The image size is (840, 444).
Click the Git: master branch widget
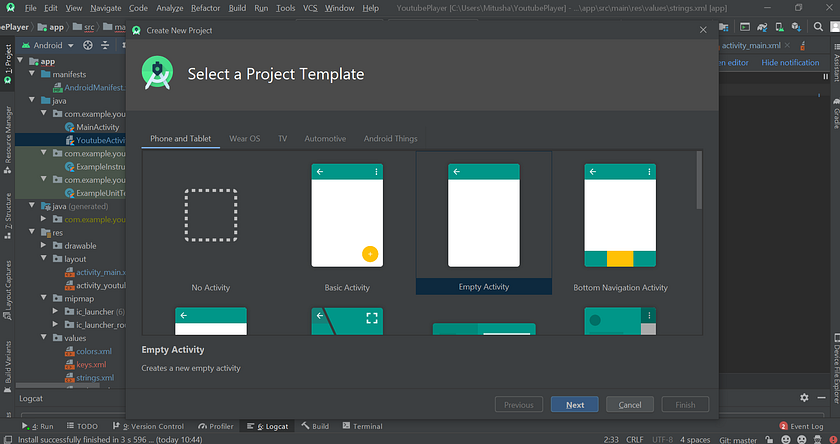(738, 440)
